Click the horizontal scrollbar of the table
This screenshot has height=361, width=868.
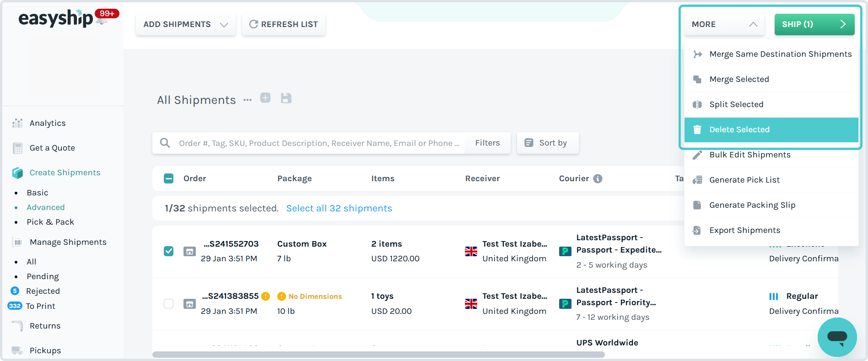coord(378,355)
